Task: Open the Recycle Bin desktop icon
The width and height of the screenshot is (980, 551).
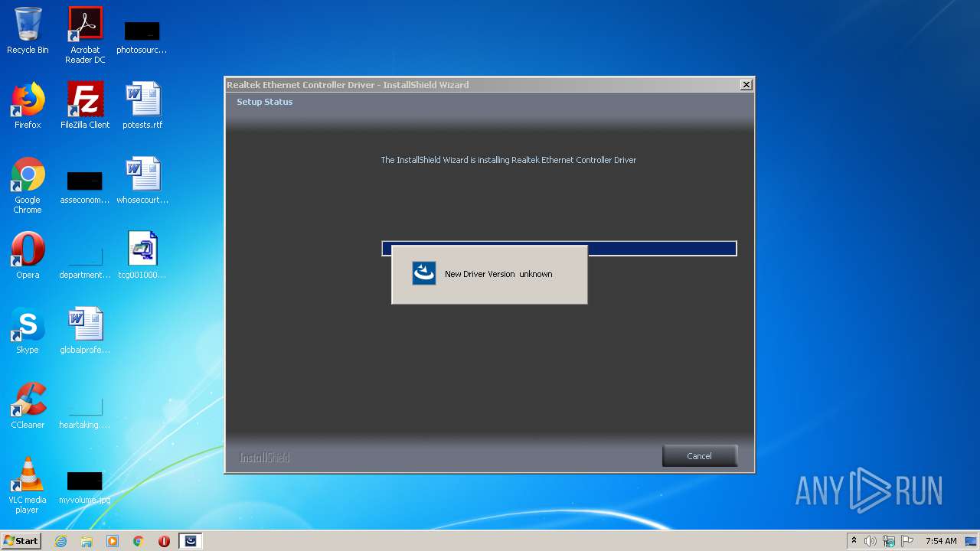Action: tap(28, 31)
